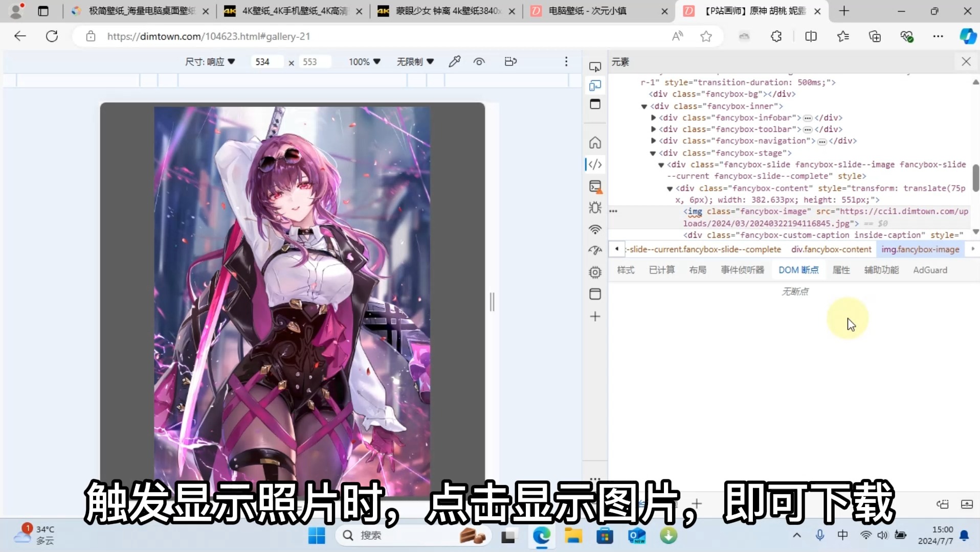Expand the fancybox-infobar div node
This screenshot has width=980, height=552.
pyautogui.click(x=653, y=118)
